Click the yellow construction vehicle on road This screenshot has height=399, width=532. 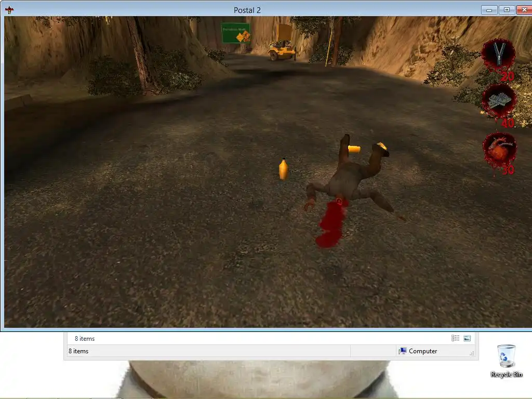pos(282,43)
